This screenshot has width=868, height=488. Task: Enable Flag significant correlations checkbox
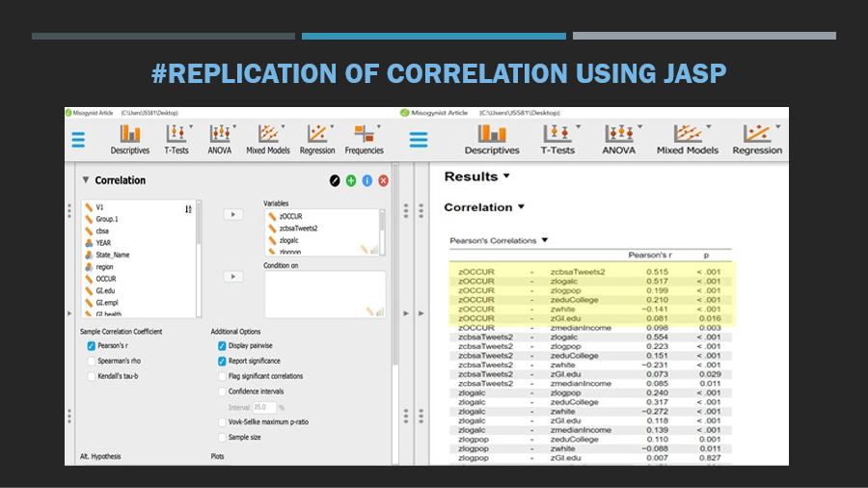(x=222, y=376)
